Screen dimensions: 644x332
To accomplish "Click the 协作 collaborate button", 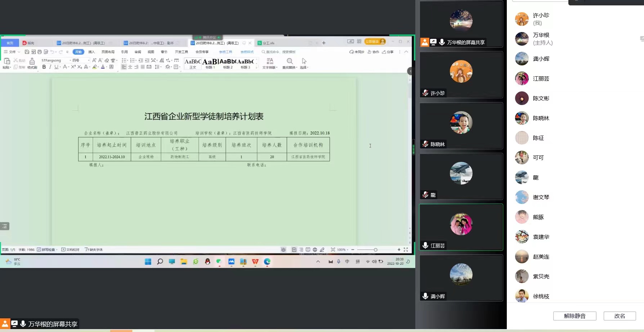I will (374, 52).
